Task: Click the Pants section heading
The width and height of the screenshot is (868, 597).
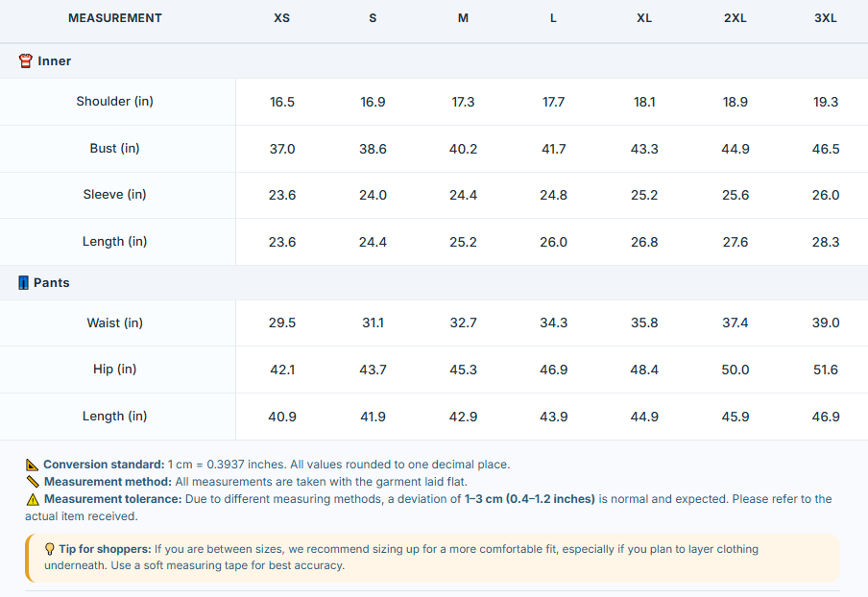Action: click(52, 283)
